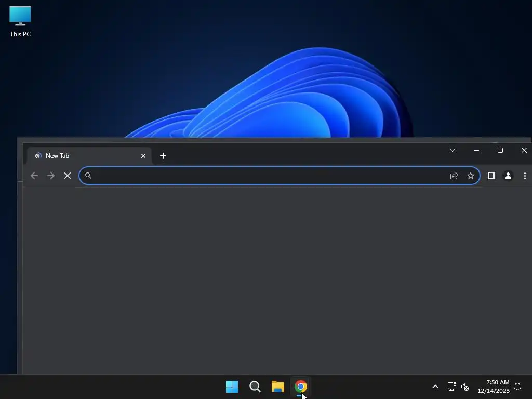
Task: Bookmark this tab with the star icon
Action: (x=471, y=176)
